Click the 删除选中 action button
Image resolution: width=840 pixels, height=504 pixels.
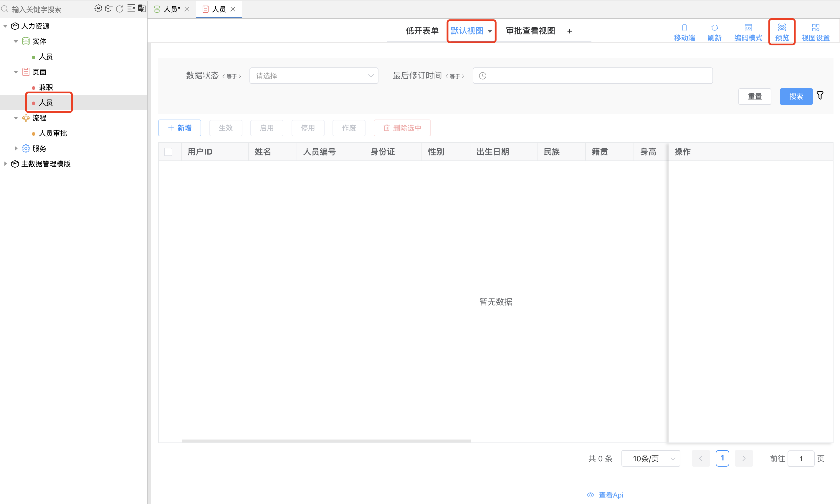click(401, 127)
